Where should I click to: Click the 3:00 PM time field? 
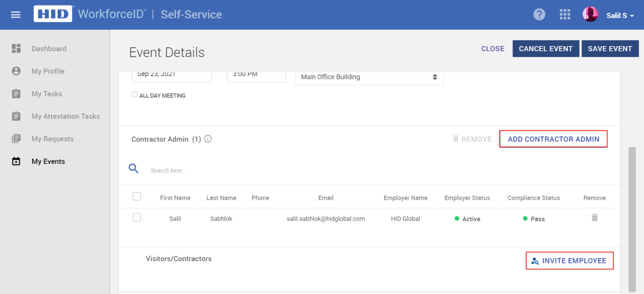(256, 76)
